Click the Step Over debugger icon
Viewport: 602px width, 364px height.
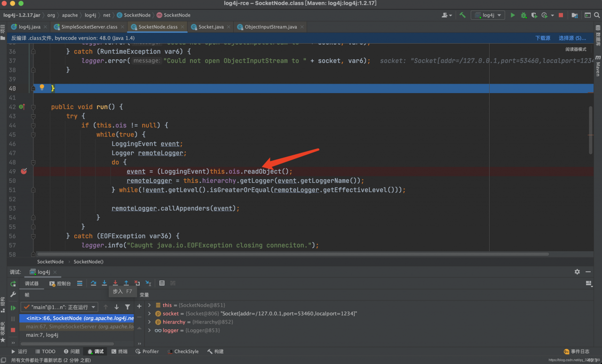pos(93,283)
